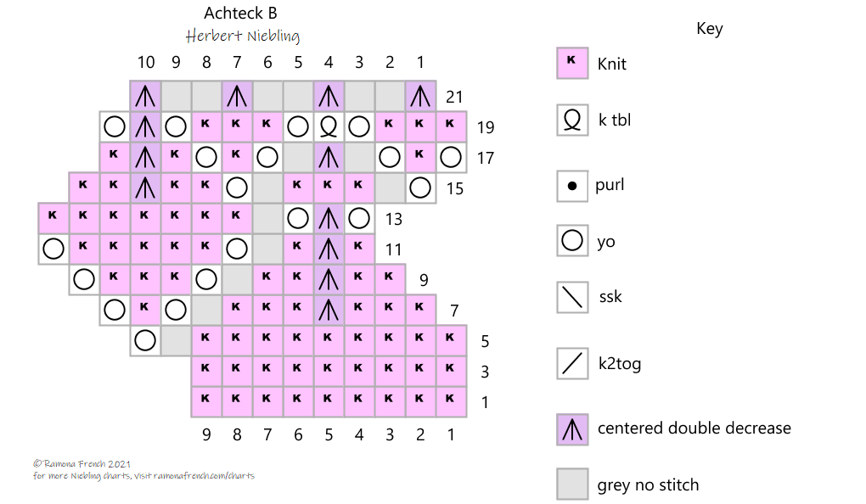Image resolution: width=866 pixels, height=504 pixels.
Task: Click the k tbl stitch in row 19
Action: 329,126
